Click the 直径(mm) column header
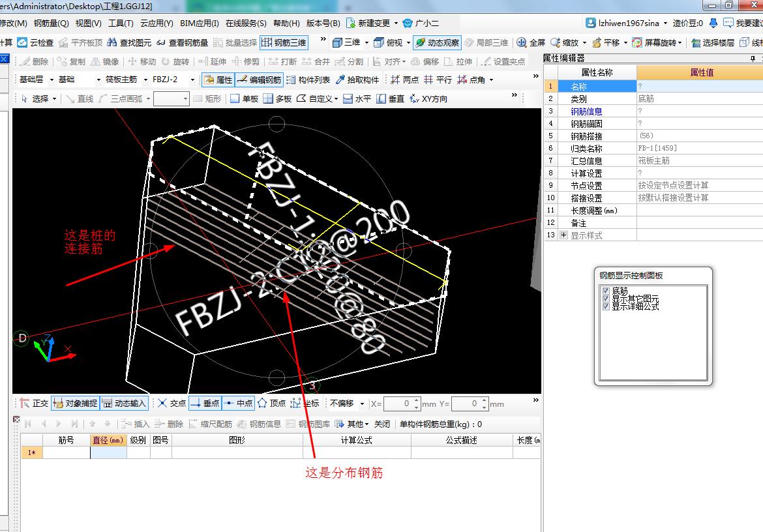Screen dimensions: 763x532 pyautogui.click(x=108, y=439)
